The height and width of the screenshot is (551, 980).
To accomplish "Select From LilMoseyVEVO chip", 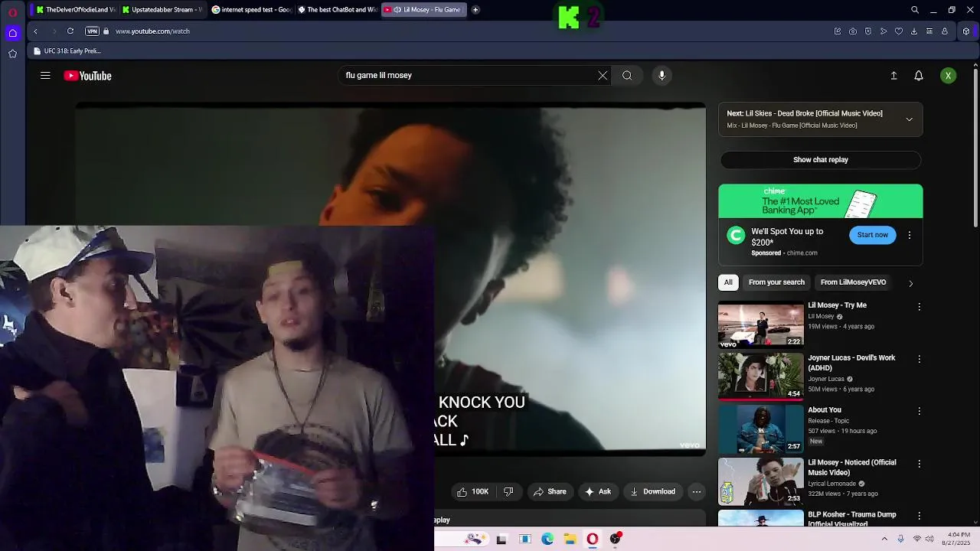I will [853, 282].
